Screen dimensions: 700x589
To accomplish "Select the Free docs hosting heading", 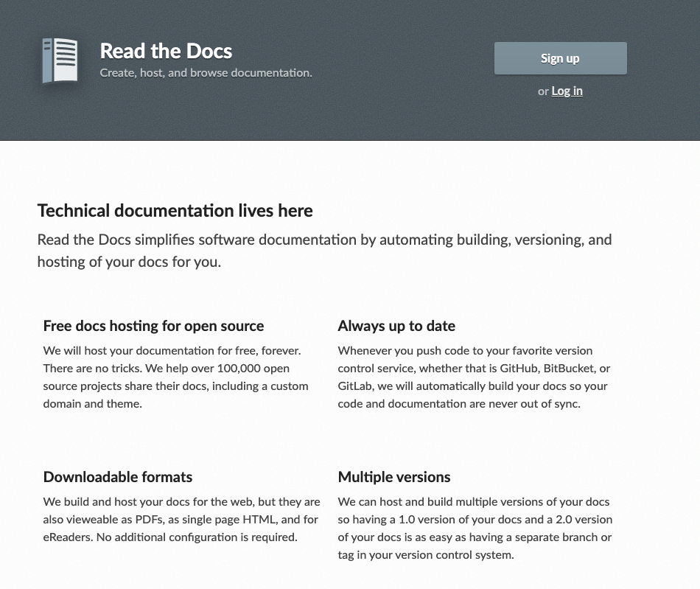I will click(153, 326).
